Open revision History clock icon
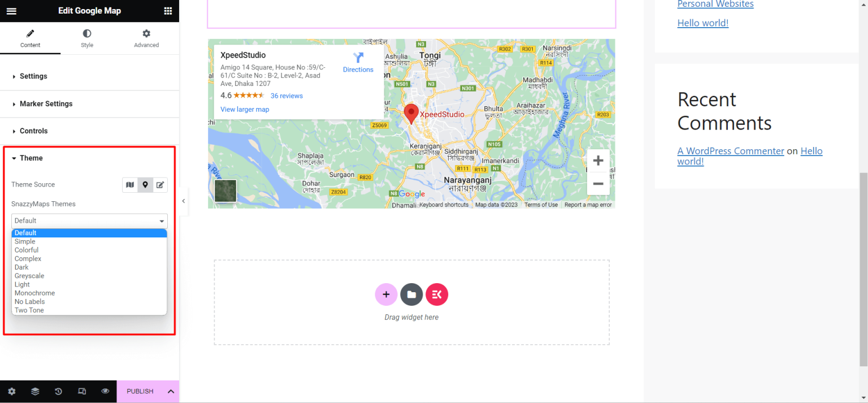868x403 pixels. pyautogui.click(x=58, y=391)
